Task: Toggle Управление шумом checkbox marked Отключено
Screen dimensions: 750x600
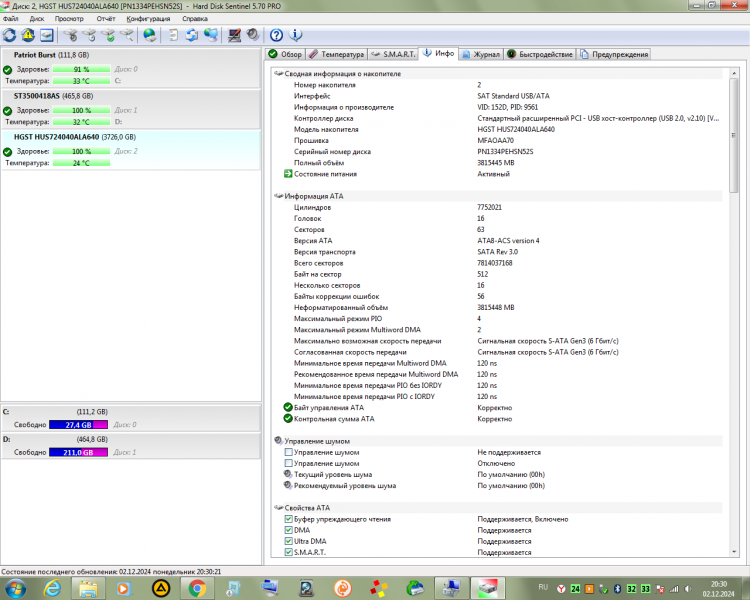Action: (x=288, y=463)
